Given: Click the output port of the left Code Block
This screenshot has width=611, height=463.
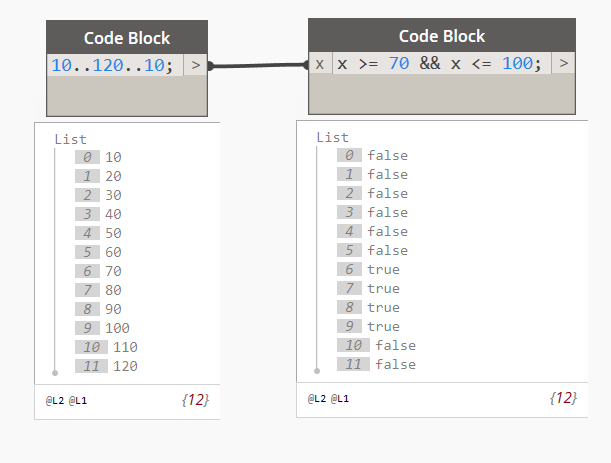Looking at the screenshot, I should [x=196, y=66].
